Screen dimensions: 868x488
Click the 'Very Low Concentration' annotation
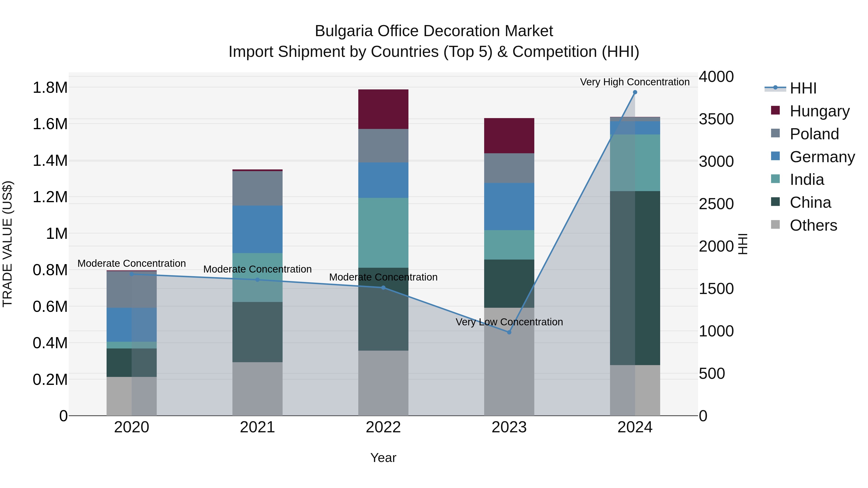point(509,322)
